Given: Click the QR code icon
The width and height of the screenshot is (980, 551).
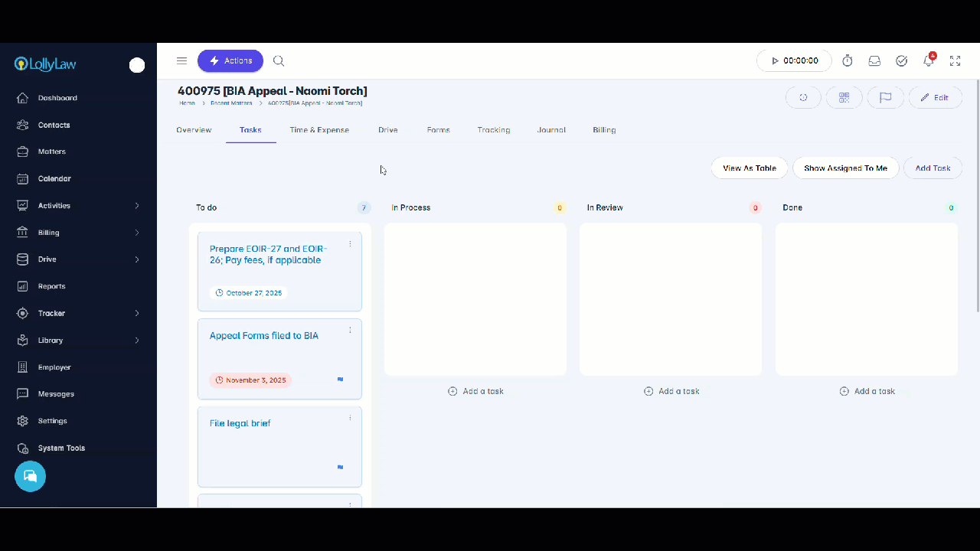Looking at the screenshot, I should [x=844, y=98].
